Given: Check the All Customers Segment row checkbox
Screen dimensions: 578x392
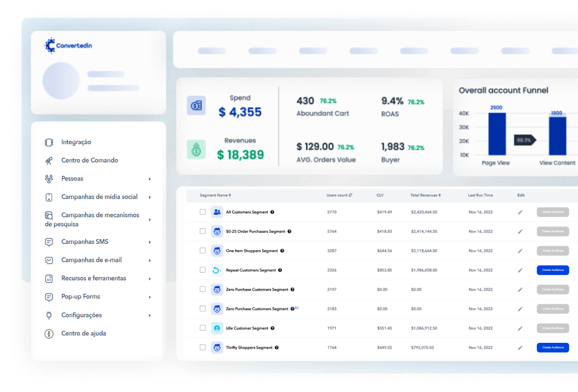Looking at the screenshot, I should (203, 212).
